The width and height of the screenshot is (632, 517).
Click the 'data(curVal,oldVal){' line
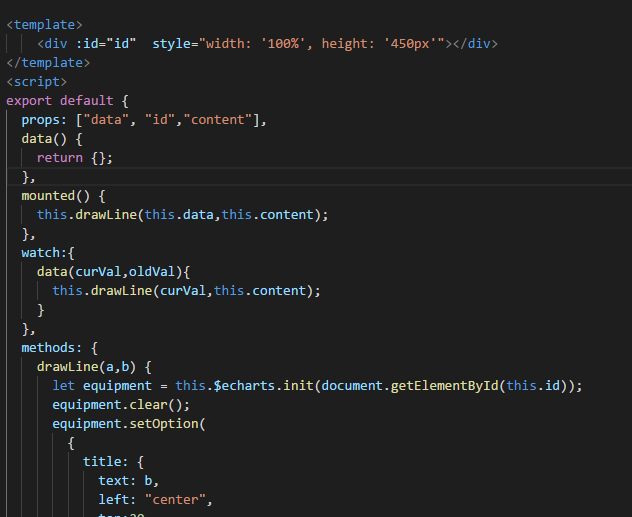click(113, 272)
